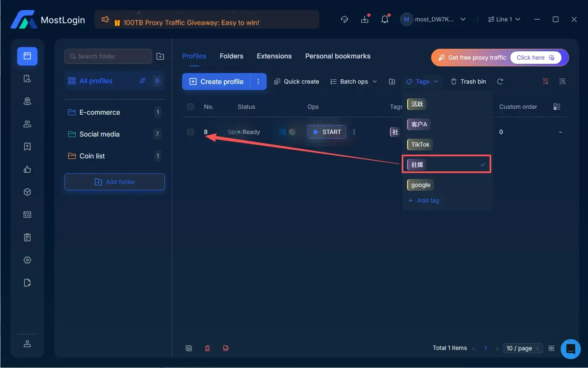
Task: Click the advanced search filter icon
Action: [562, 81]
